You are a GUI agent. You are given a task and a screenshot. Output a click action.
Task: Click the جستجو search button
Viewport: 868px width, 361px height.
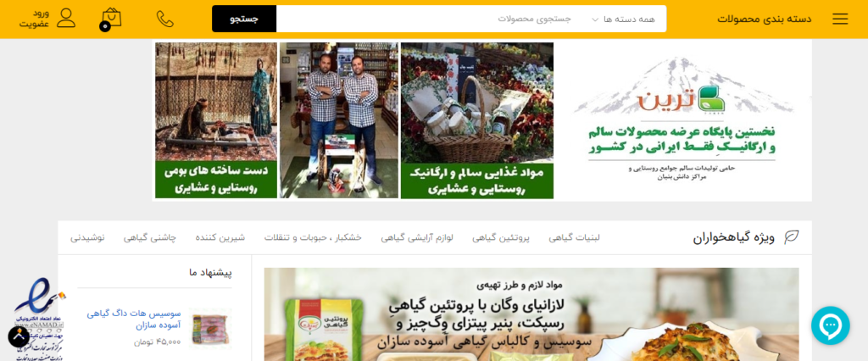[244, 19]
